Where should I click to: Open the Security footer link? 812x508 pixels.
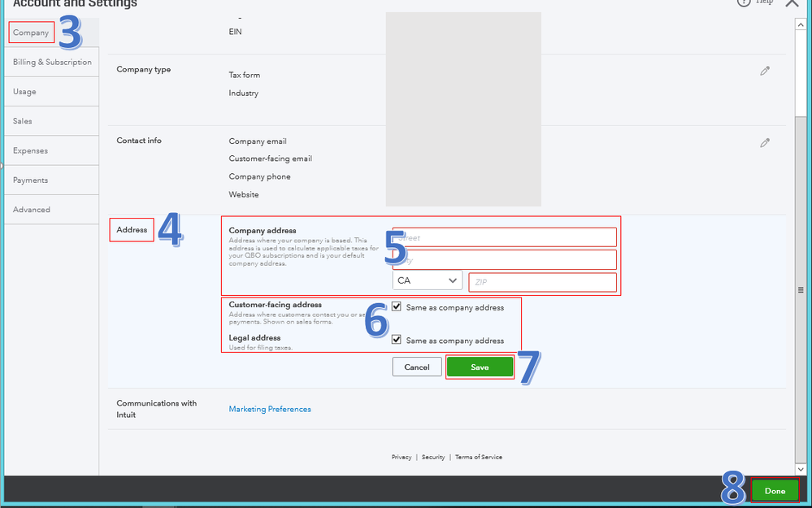pyautogui.click(x=433, y=458)
